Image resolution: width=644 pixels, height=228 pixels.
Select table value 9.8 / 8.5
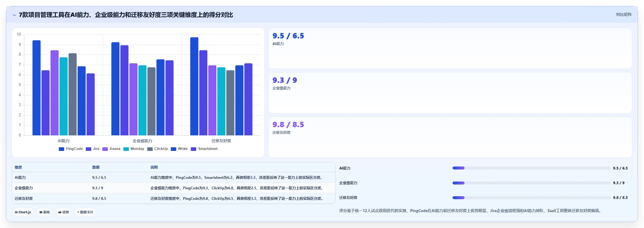99,199
